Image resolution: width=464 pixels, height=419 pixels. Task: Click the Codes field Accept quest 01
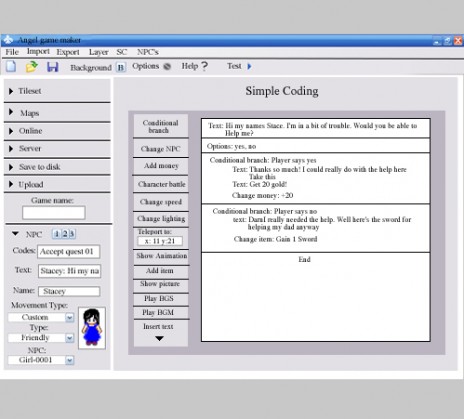pos(68,252)
